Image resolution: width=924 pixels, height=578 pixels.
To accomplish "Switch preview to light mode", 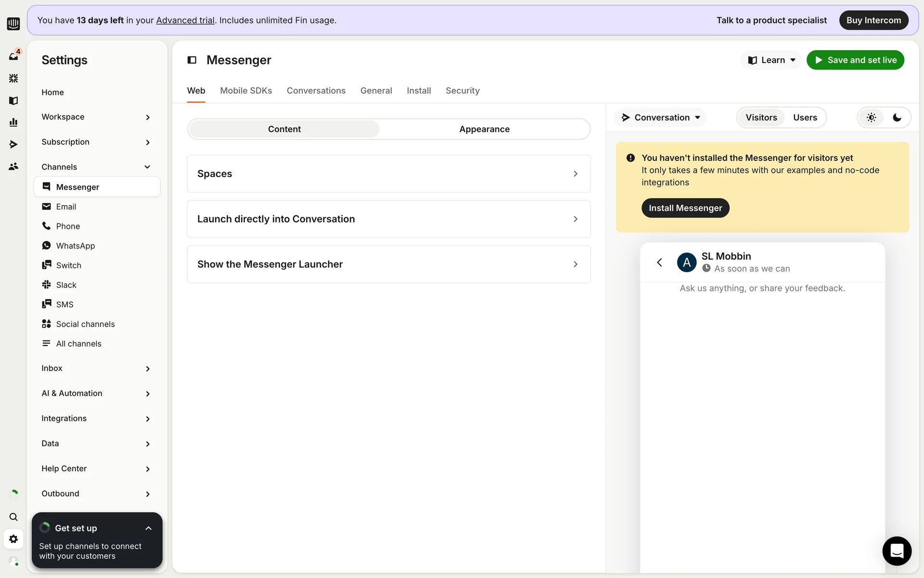I will click(871, 118).
